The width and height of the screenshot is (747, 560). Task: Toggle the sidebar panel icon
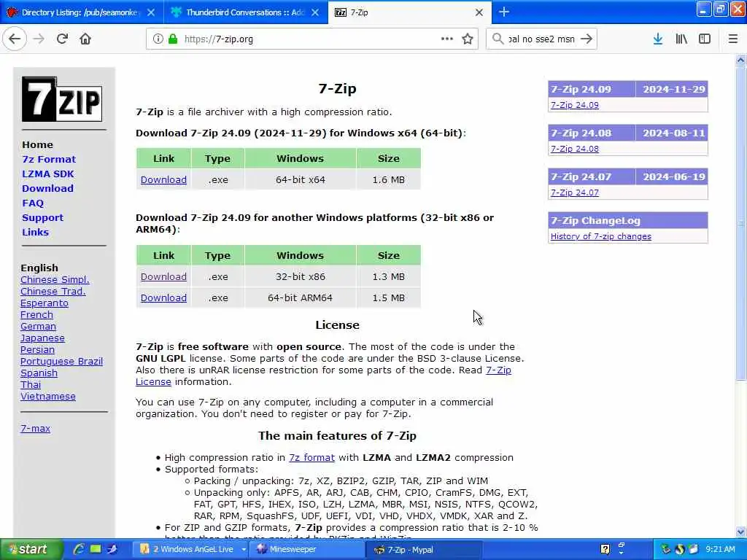(x=705, y=39)
